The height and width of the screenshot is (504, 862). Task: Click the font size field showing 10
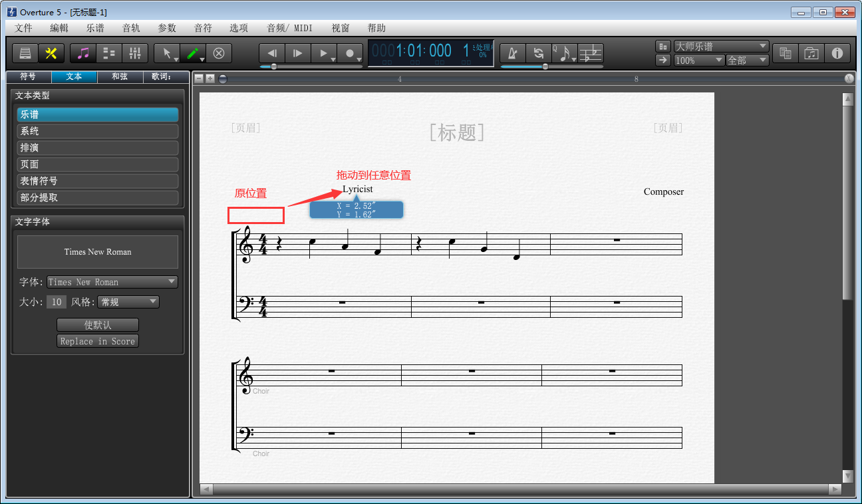coord(57,302)
